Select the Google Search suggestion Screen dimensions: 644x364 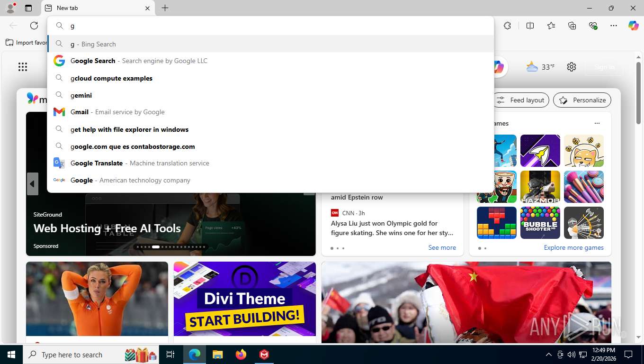pyautogui.click(x=270, y=61)
